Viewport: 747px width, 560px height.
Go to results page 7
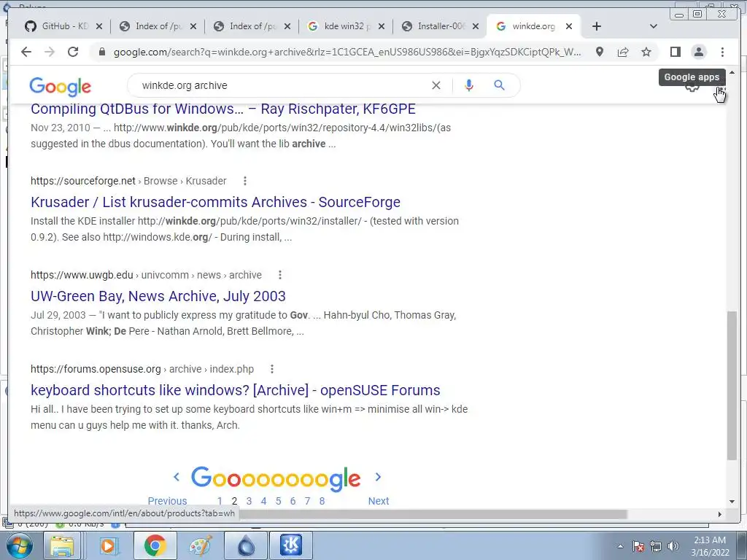coord(307,501)
